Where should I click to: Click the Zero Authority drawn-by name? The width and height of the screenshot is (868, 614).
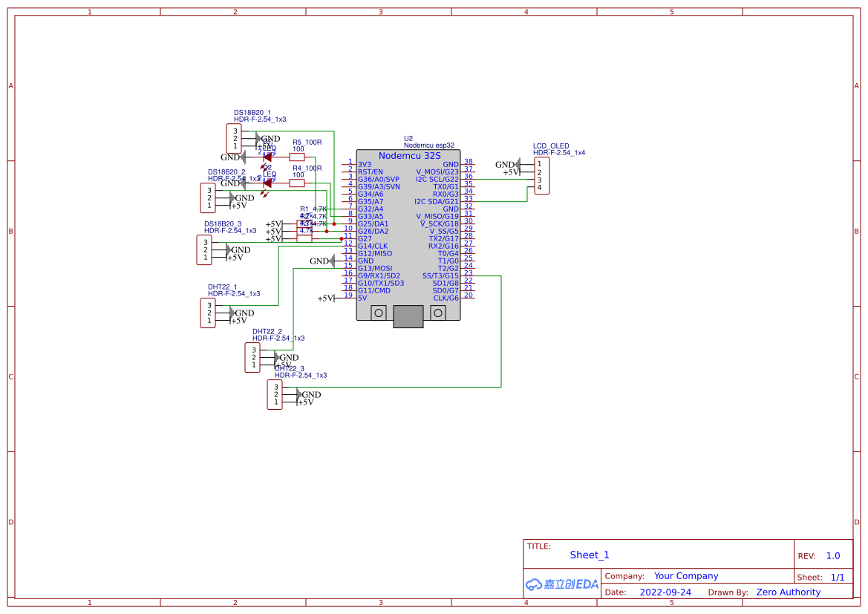pos(788,592)
